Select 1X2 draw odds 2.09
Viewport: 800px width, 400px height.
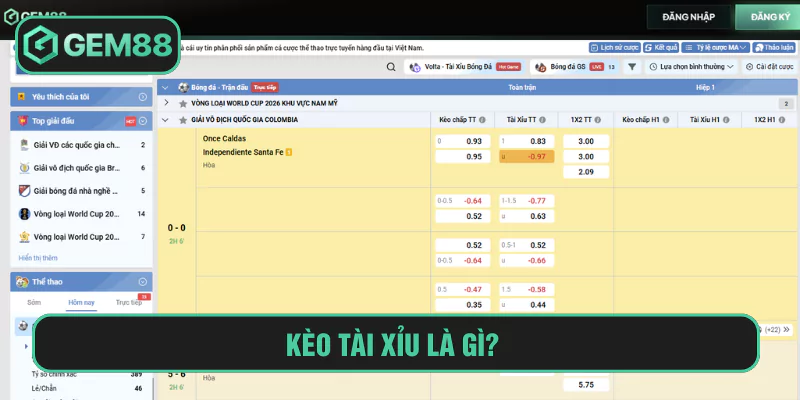pyautogui.click(x=586, y=172)
